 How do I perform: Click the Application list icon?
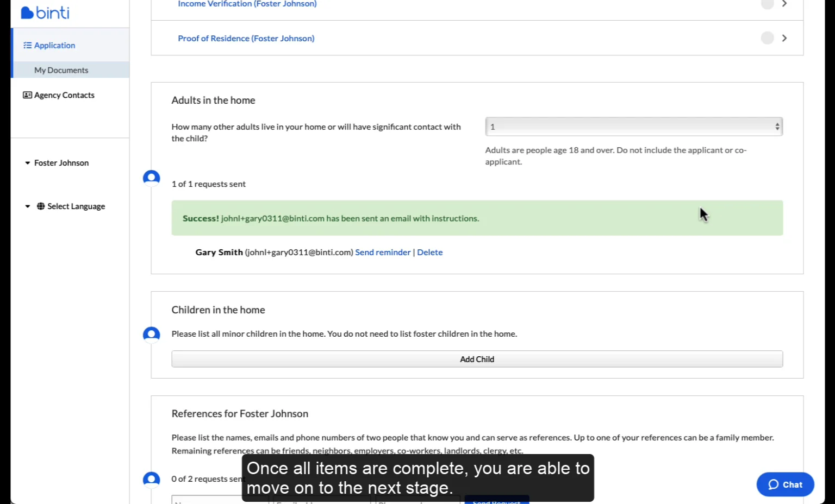(27, 45)
